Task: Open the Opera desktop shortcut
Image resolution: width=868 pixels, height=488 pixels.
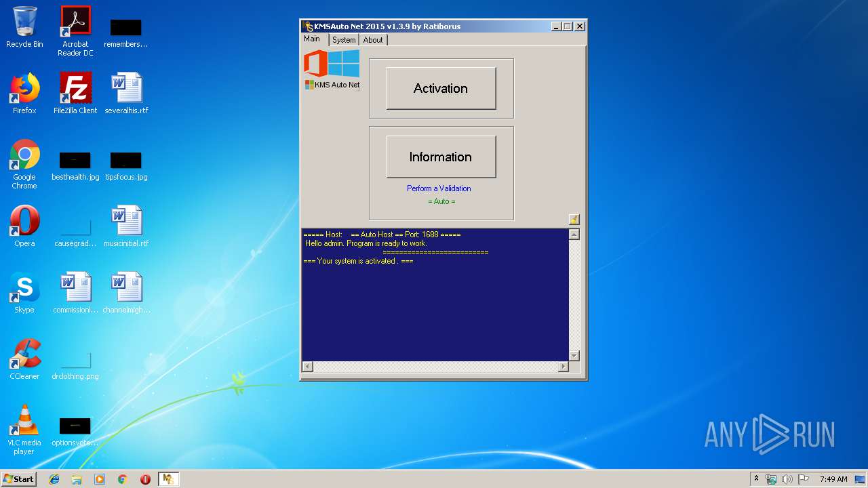Action: tap(24, 226)
